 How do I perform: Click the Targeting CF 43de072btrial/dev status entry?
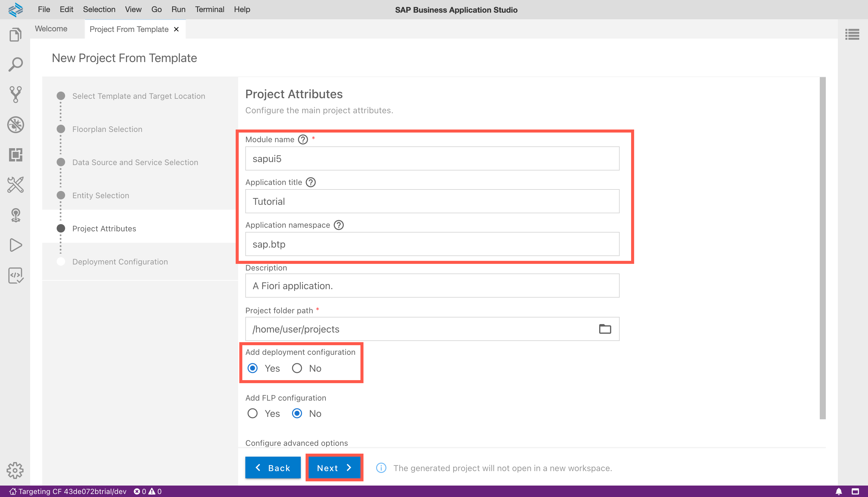[68, 492]
